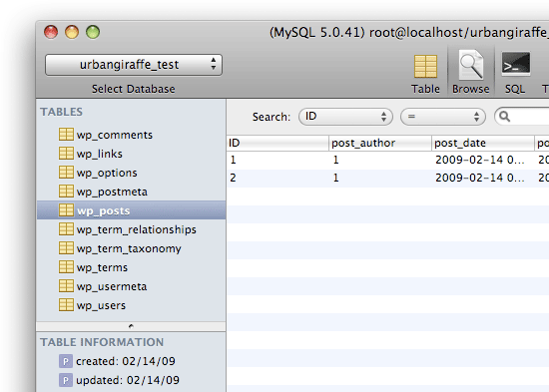The width and height of the screenshot is (549, 392).
Task: Sort by the ID column header
Action: [x=277, y=143]
